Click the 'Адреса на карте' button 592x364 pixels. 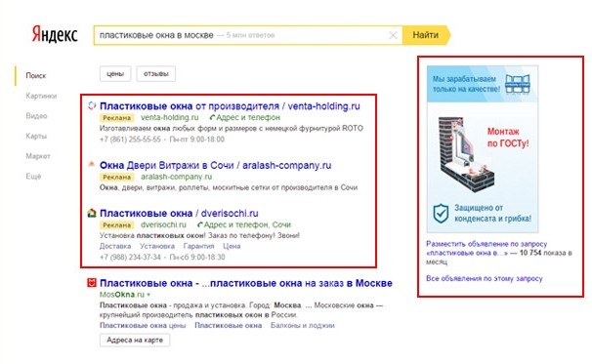pos(135,340)
